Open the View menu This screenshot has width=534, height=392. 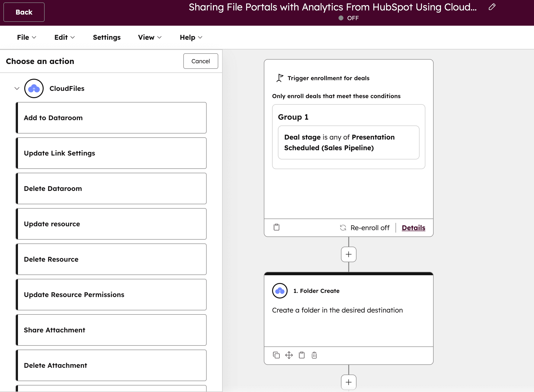(149, 37)
